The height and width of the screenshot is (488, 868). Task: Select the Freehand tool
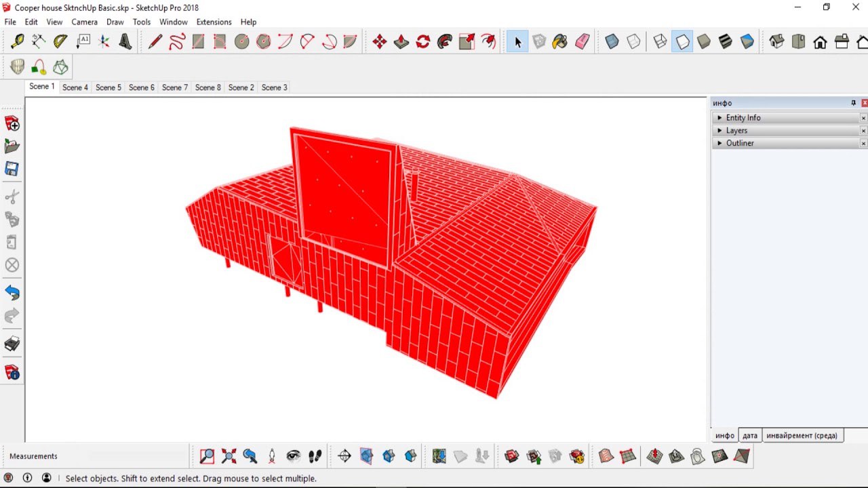(x=176, y=41)
